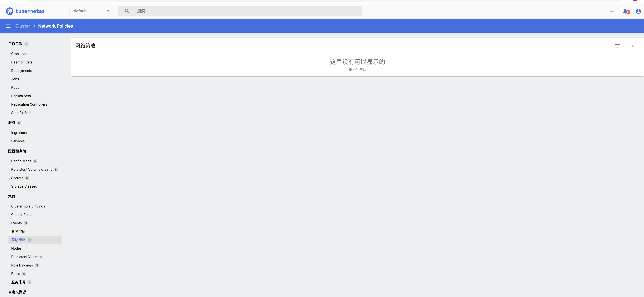Click the filter icon in the 网络策略 card

tap(617, 46)
